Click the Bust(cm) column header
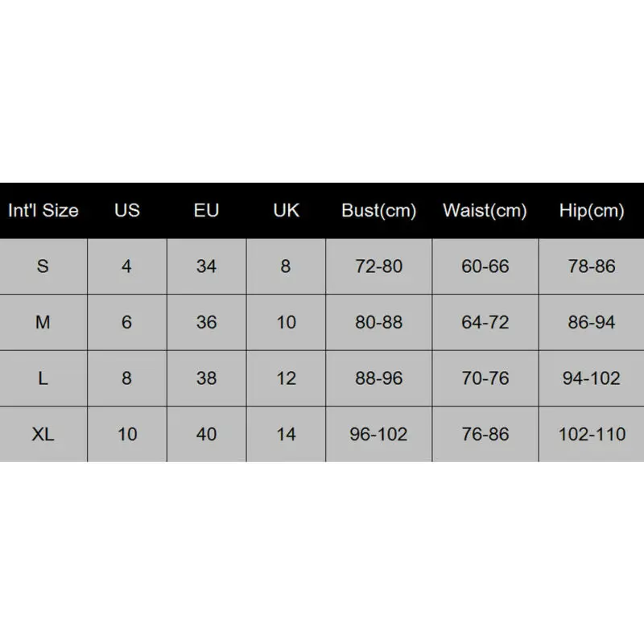644x644 pixels. (378, 211)
